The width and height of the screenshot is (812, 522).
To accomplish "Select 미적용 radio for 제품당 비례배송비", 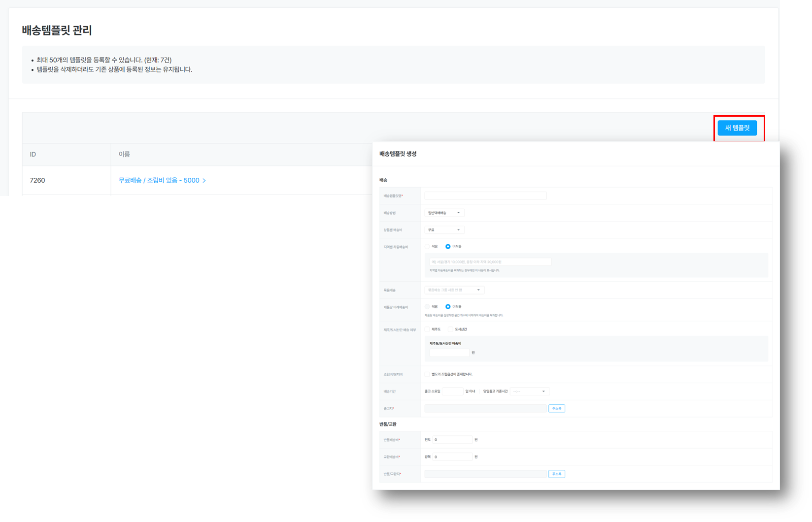I will (x=448, y=306).
